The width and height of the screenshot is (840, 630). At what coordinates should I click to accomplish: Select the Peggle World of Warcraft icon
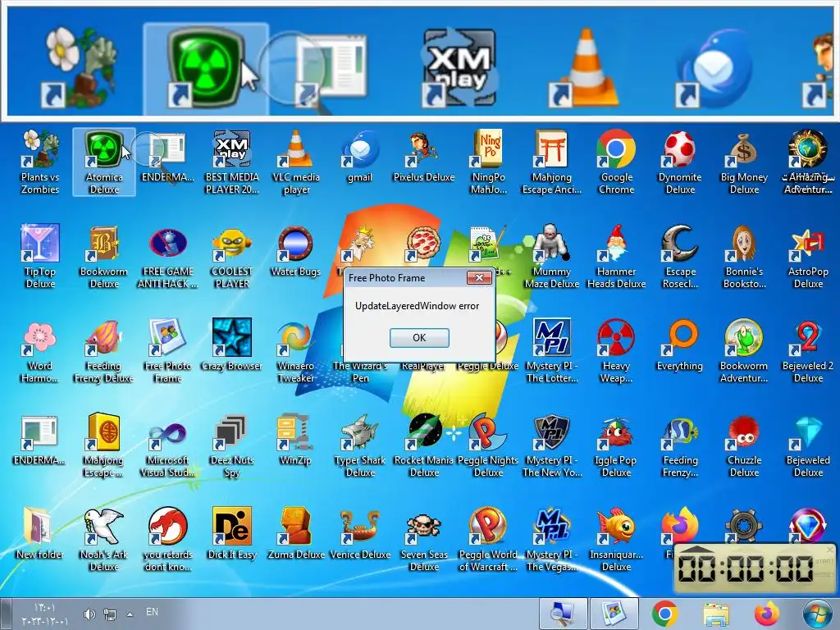[488, 539]
